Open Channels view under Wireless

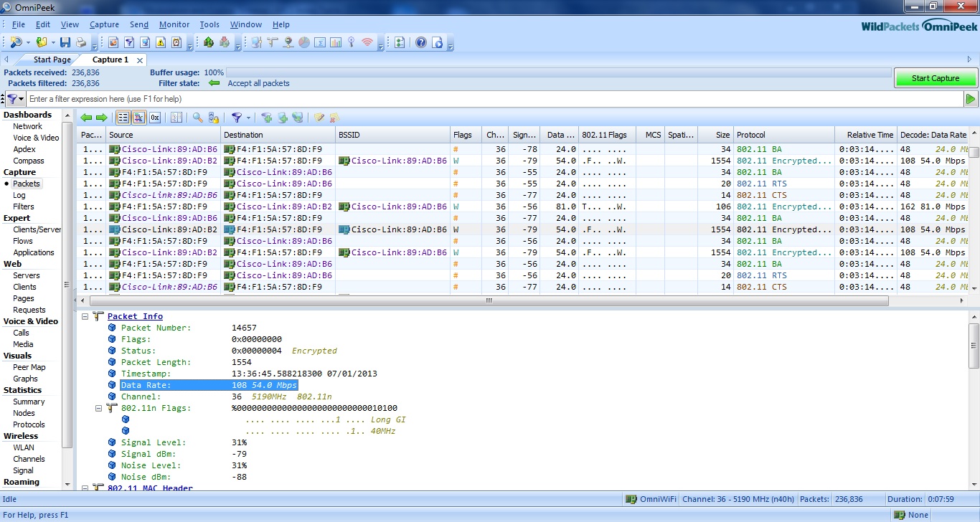(29, 459)
